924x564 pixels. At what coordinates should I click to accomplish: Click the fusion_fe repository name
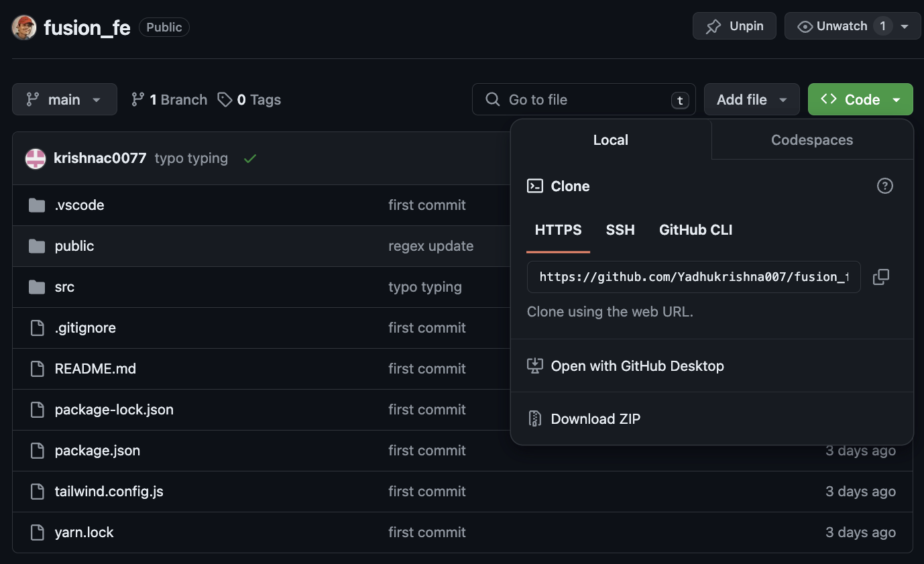coord(87,27)
